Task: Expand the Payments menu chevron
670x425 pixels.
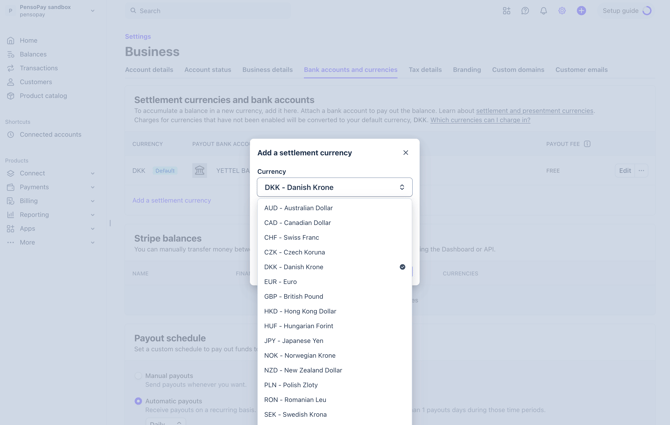Action: click(x=92, y=187)
